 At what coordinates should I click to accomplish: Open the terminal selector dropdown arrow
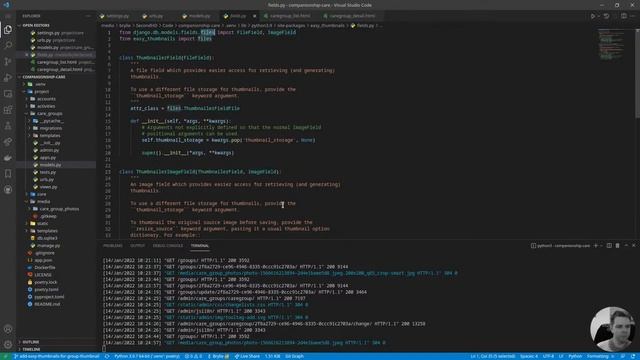[601, 246]
